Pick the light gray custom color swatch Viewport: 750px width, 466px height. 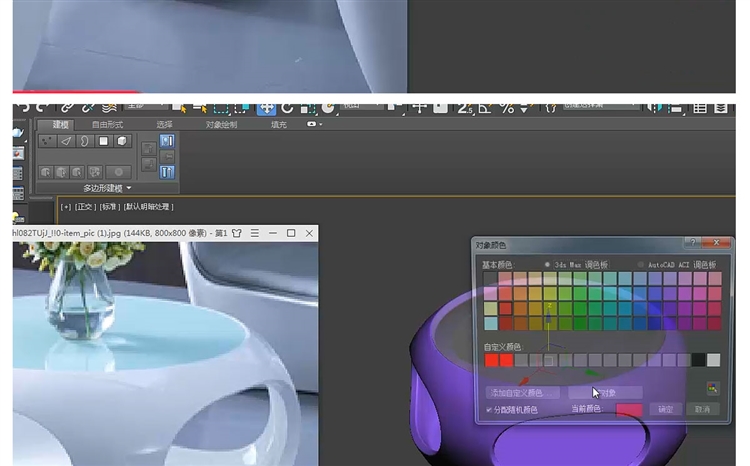(713, 360)
